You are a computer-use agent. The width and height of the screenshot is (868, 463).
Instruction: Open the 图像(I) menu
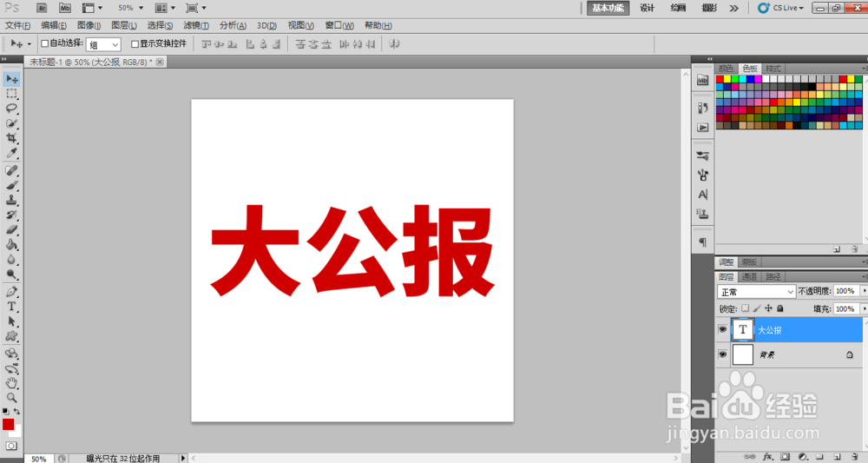pos(89,25)
